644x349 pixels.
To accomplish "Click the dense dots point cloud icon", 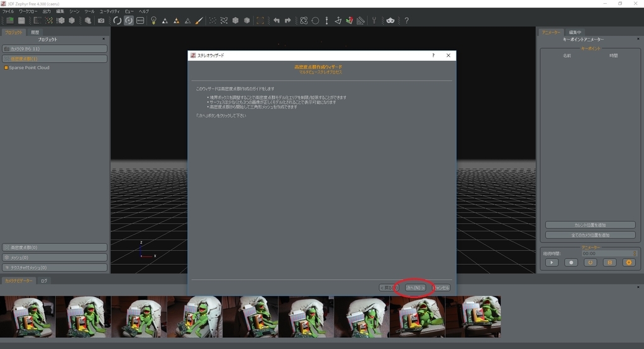I will pyautogui.click(x=224, y=21).
